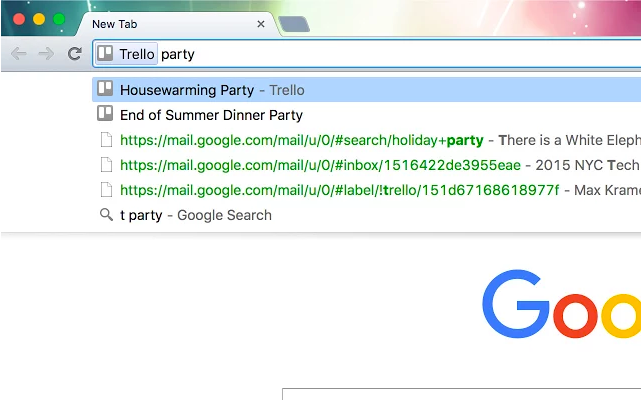The height and width of the screenshot is (401, 642).
Task: Click into the address bar after party
Action: pyautogui.click(x=409, y=54)
